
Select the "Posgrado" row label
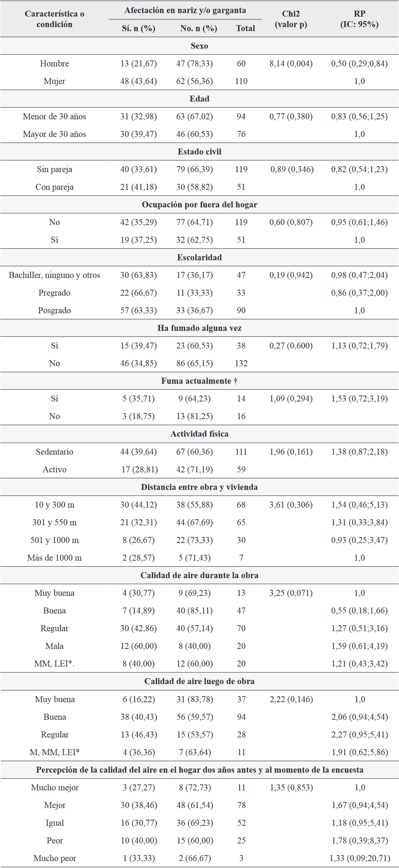(x=54, y=311)
